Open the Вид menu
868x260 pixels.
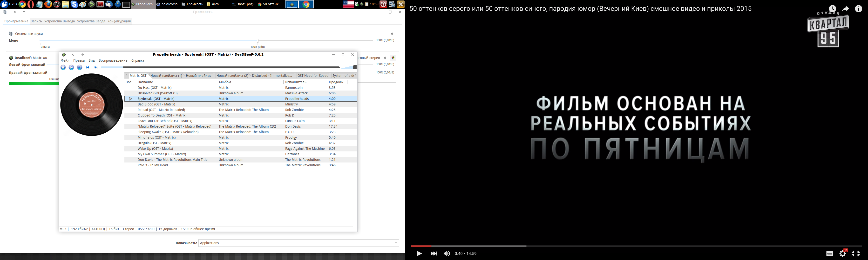(92, 60)
